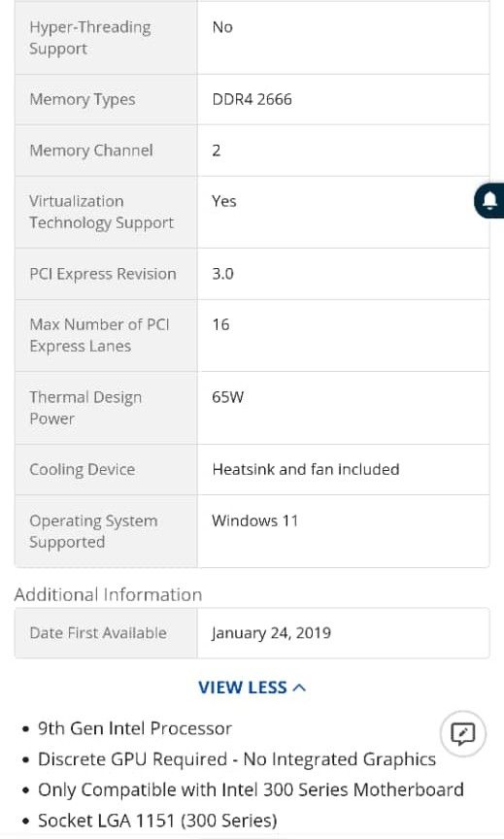The image size is (504, 839).
Task: Collapse specs with the VIEW LESS link
Action: pyautogui.click(x=252, y=688)
